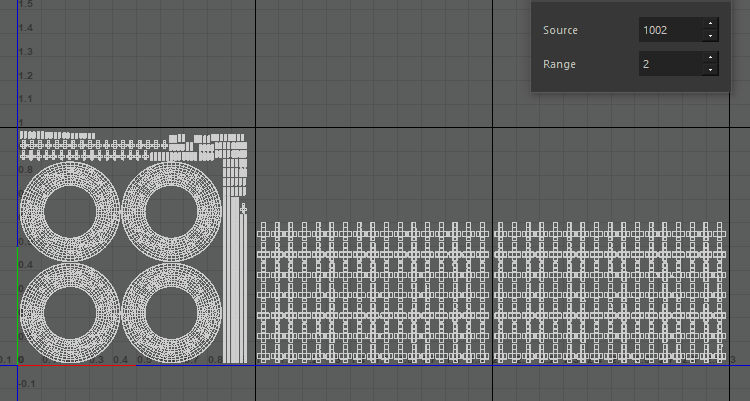Decrease the Source value with down arrow
This screenshot has height=401, width=750.
click(710, 36)
